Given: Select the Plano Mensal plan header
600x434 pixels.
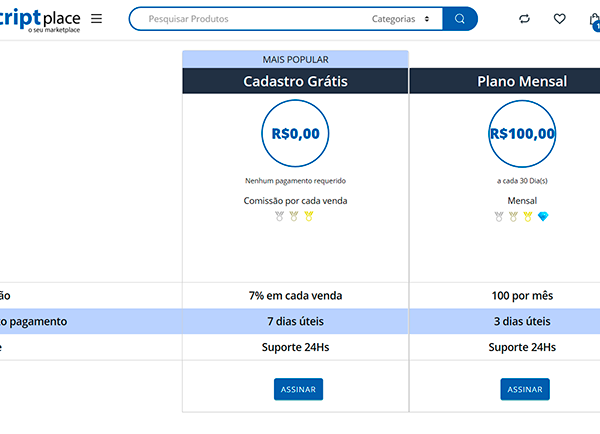Looking at the screenshot, I should click(x=521, y=81).
